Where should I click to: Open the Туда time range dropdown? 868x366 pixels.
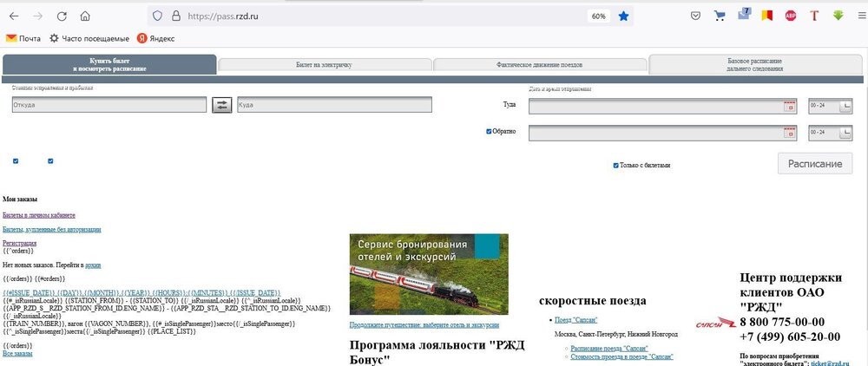click(831, 106)
